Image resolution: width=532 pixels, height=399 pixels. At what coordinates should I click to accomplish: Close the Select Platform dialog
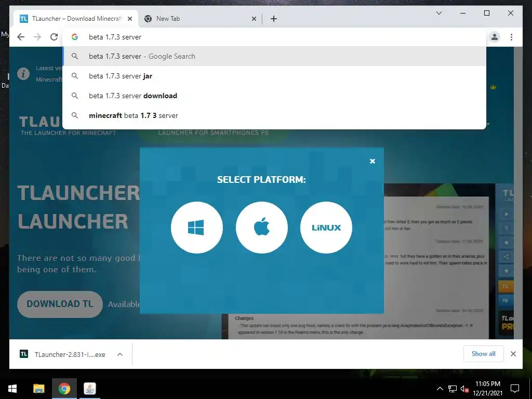click(372, 161)
